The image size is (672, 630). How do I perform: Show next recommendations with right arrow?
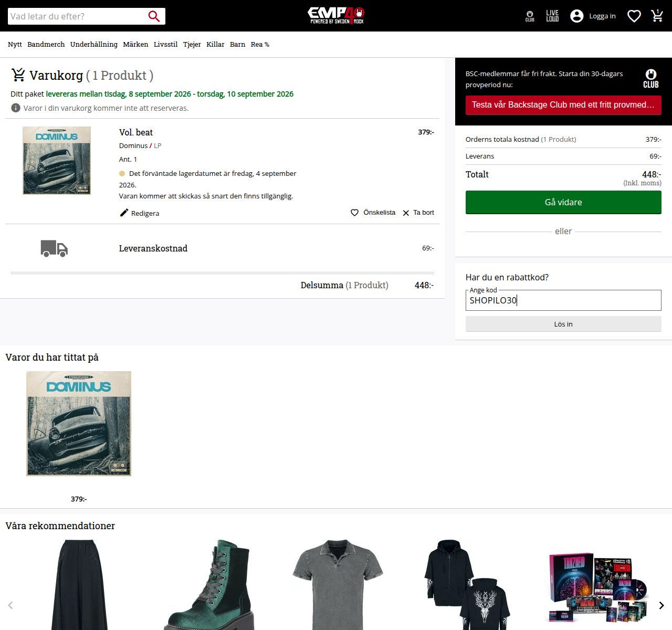point(661,605)
